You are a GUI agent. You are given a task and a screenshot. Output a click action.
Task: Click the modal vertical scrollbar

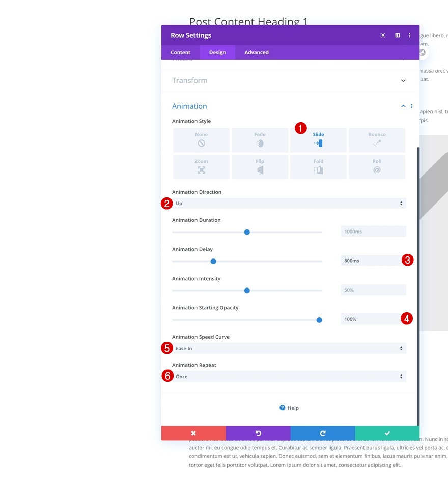(418, 286)
